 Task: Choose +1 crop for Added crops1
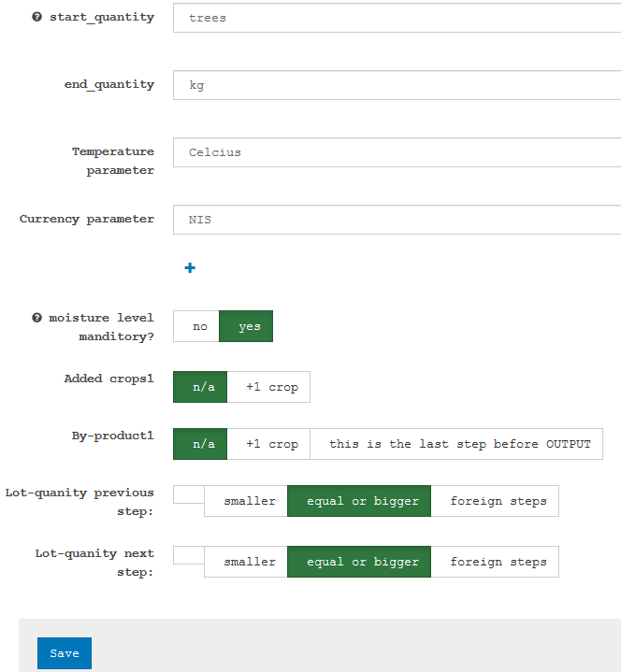coord(268,387)
